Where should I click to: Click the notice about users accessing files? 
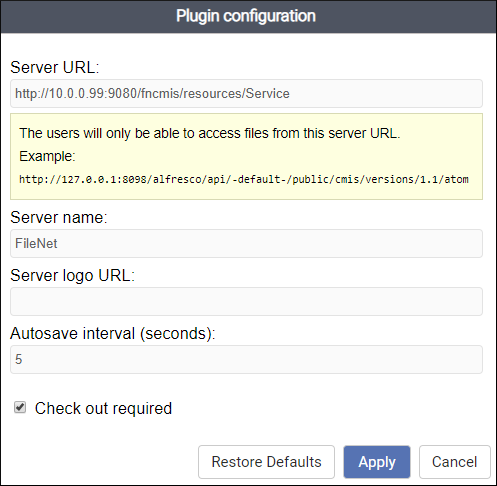point(210,133)
